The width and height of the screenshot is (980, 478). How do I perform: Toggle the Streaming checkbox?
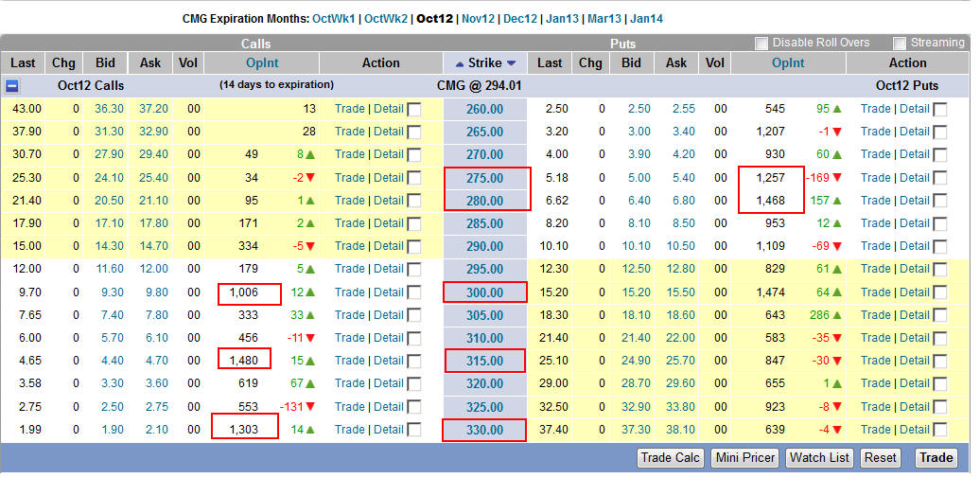tap(900, 43)
